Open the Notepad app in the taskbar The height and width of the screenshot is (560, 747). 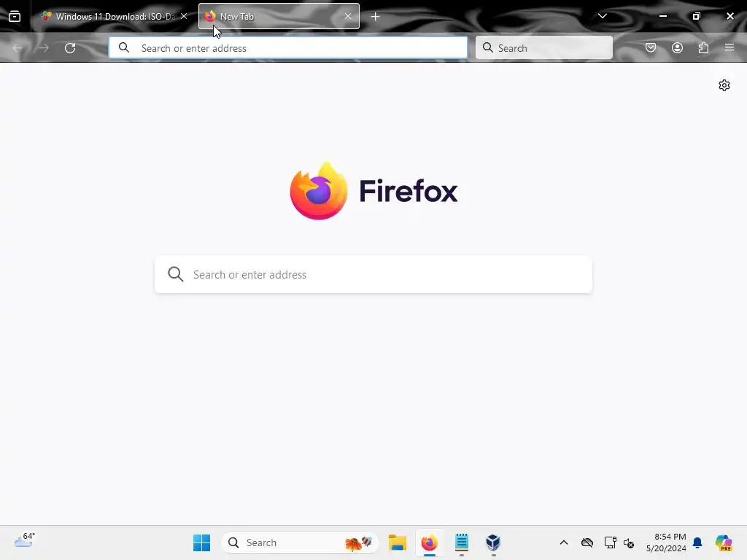[462, 542]
